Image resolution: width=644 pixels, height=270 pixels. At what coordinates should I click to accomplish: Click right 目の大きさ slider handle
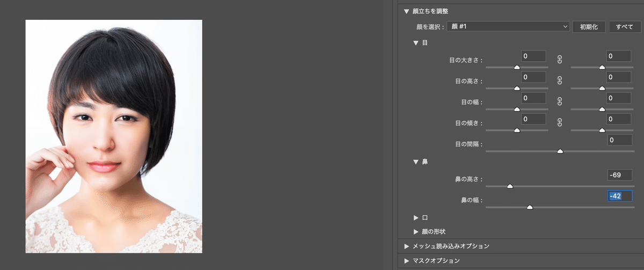602,67
